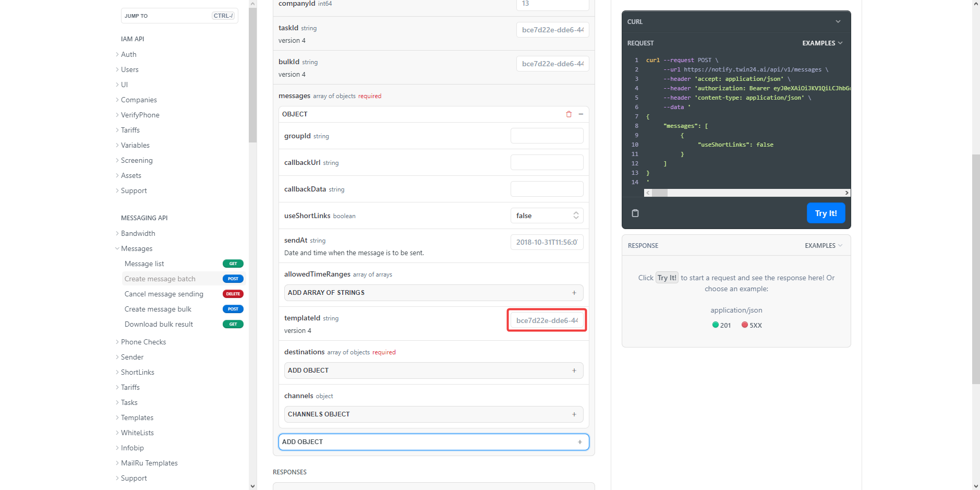Click the callbackData input field
Screen dimensions: 980x490
click(547, 189)
